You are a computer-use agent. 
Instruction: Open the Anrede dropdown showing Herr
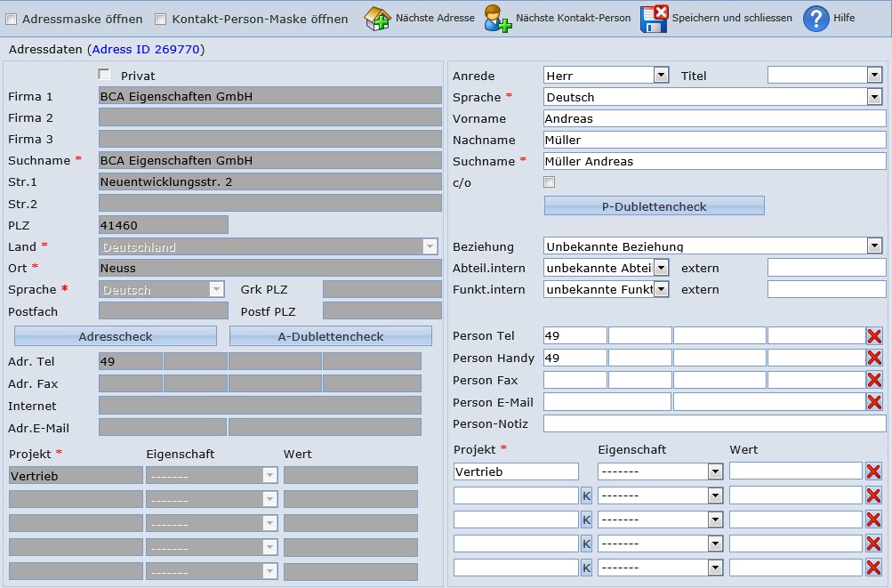661,76
